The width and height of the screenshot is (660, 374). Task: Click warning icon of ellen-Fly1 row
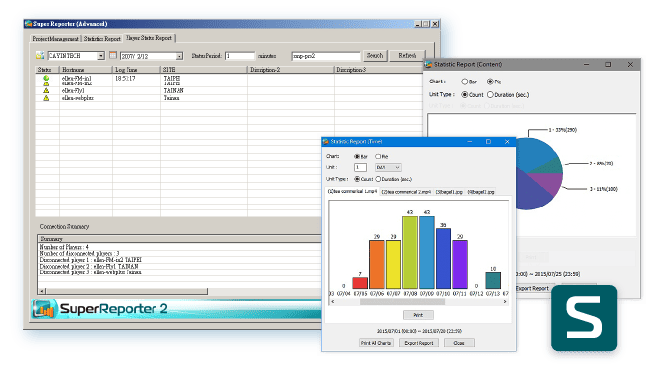pyautogui.click(x=46, y=90)
